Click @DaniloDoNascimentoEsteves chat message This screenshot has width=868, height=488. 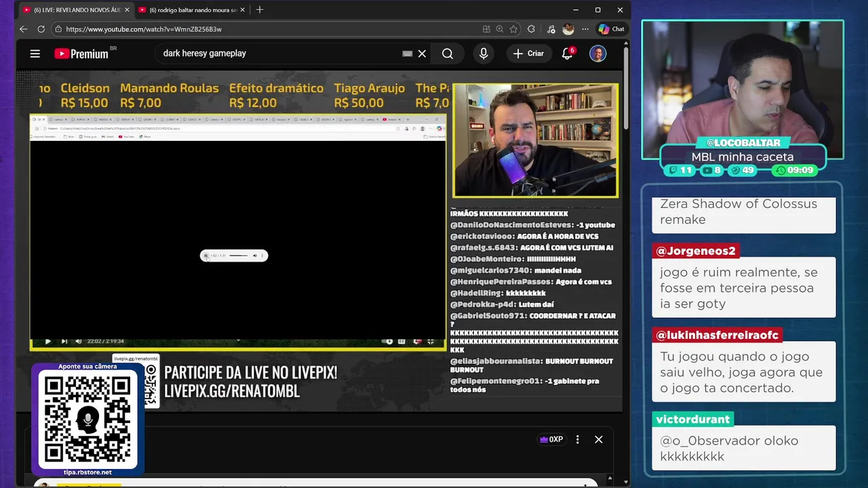coord(532,225)
